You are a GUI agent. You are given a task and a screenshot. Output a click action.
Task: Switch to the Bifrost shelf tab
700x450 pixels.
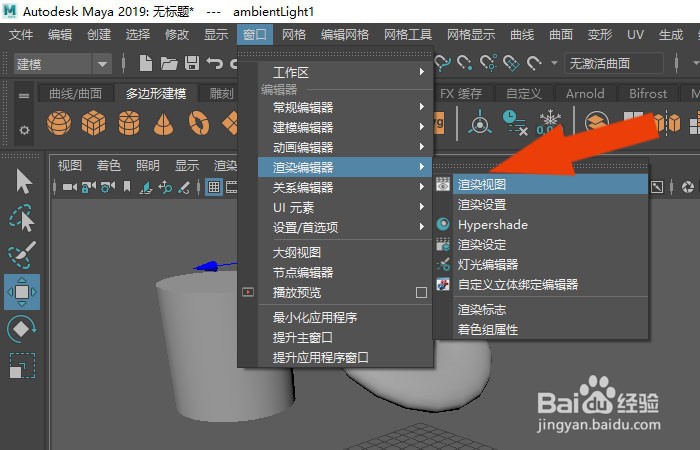coord(648,94)
